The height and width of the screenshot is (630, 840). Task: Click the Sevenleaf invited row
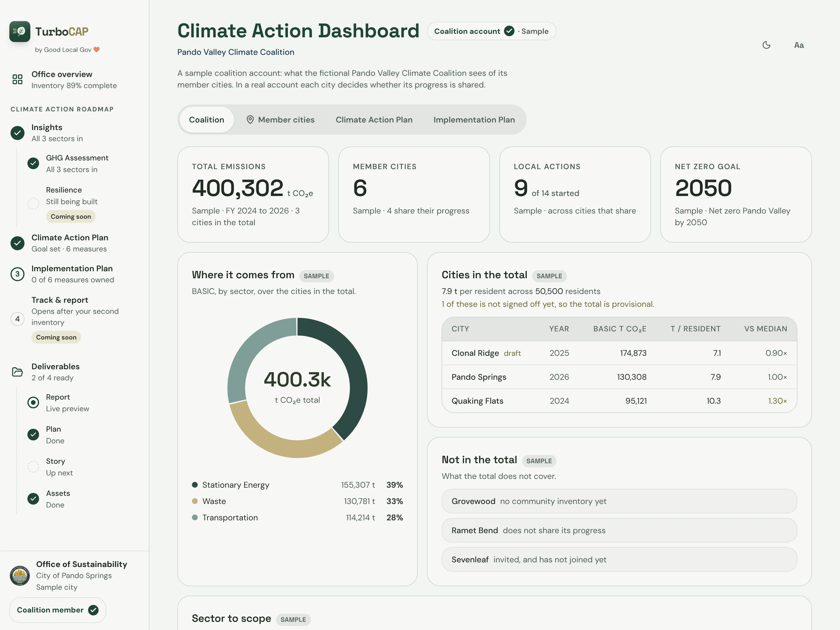click(619, 560)
